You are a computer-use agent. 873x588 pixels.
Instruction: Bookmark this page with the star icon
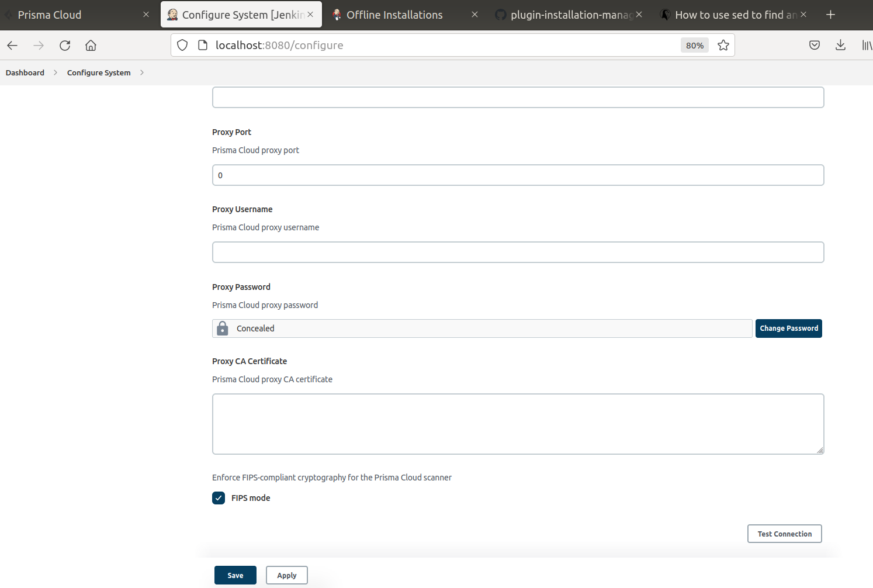click(x=723, y=45)
